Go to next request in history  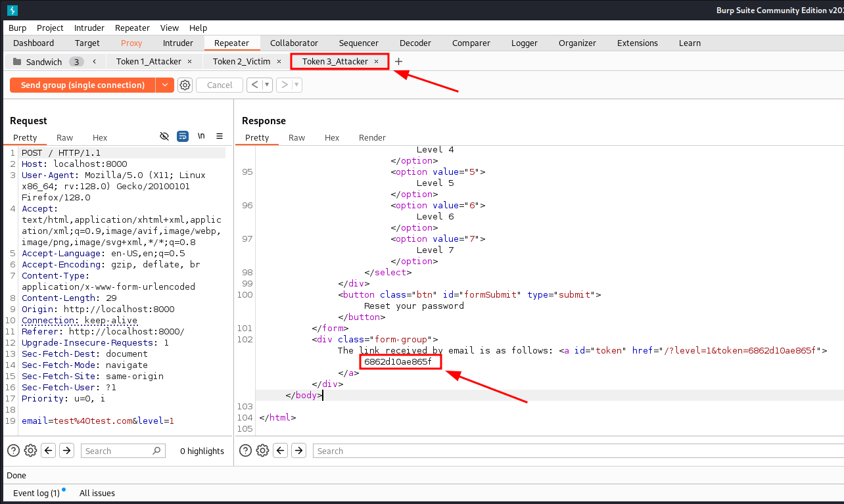(x=284, y=85)
